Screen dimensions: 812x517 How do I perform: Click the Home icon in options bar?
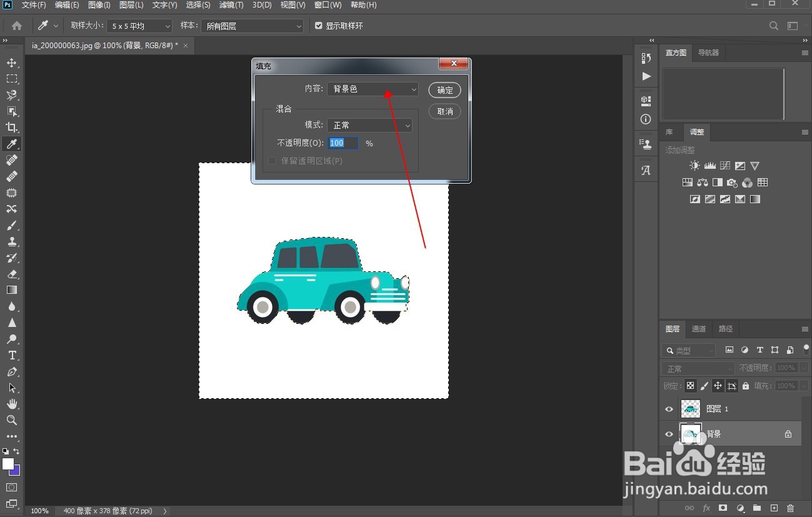[17, 26]
